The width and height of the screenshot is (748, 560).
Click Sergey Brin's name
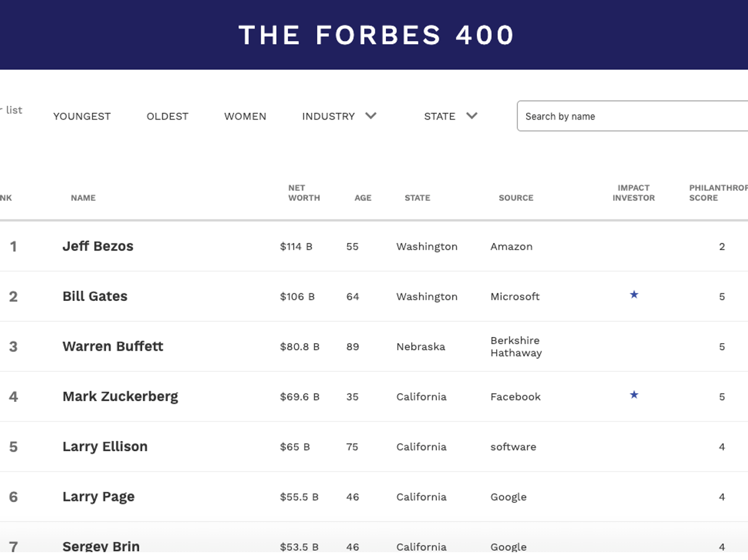click(101, 546)
